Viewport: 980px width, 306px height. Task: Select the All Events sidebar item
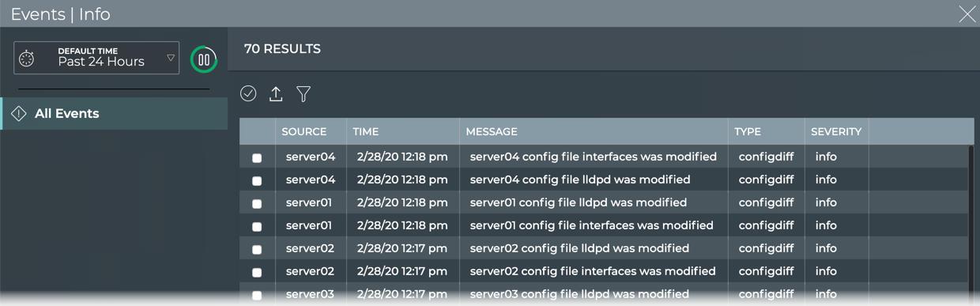click(114, 114)
